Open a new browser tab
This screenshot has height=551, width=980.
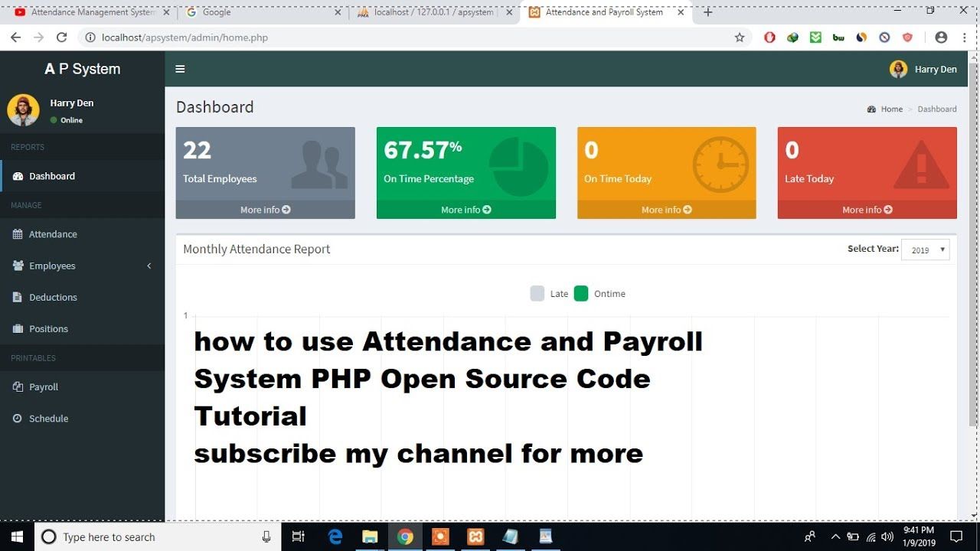click(x=708, y=12)
